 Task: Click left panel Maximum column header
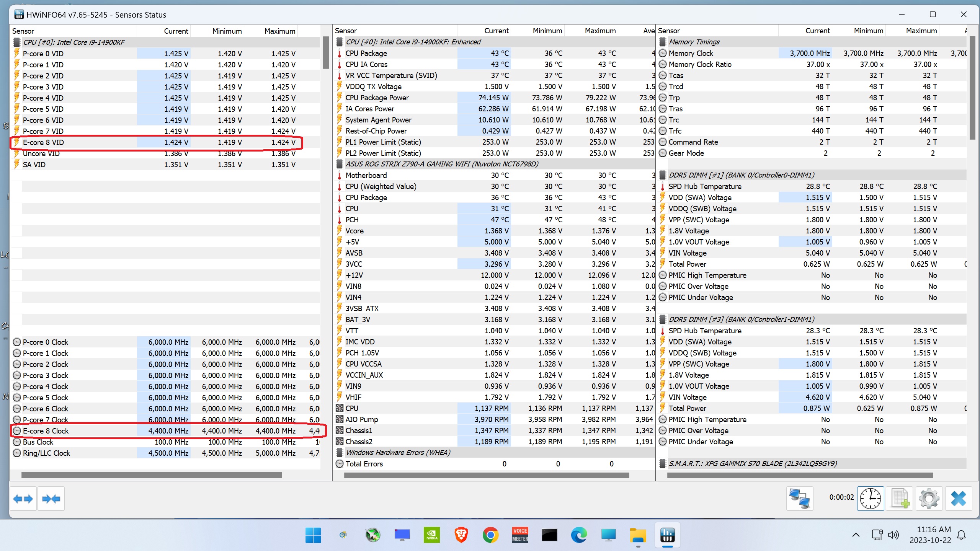point(271,31)
